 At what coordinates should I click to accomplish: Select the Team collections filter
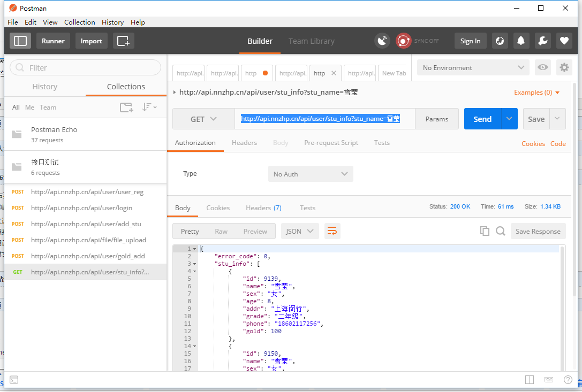coord(48,107)
